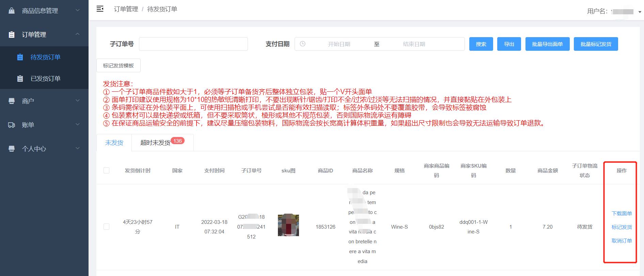Click the sku product thumbnail image
Screen dimensions: 644x276
[288, 225]
